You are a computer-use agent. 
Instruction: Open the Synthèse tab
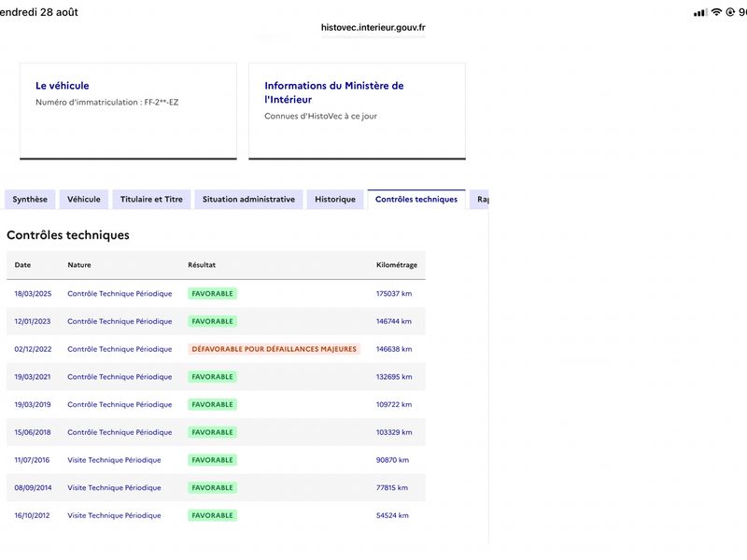30,200
